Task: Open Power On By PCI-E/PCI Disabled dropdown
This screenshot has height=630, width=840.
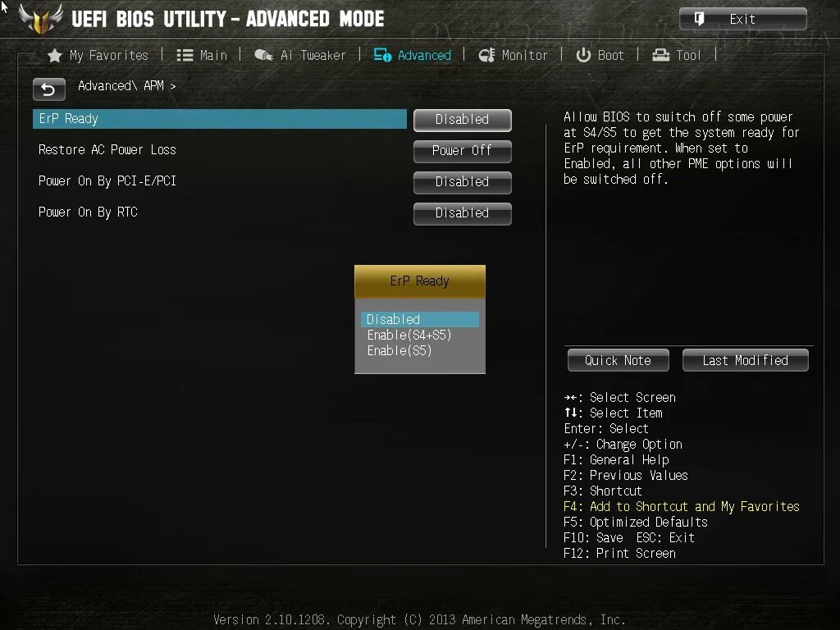Action: 463,182
